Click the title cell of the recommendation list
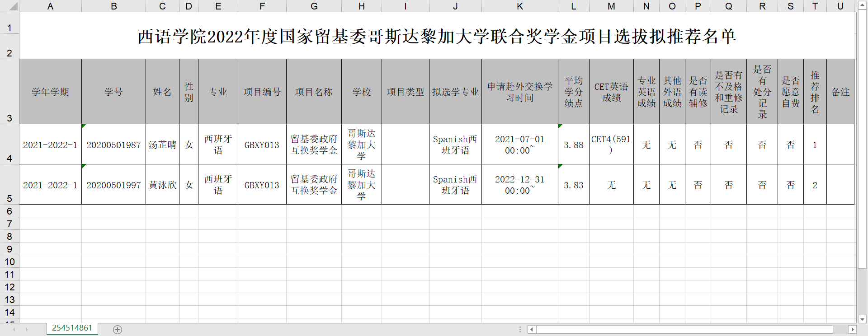Screen dimensions: 868x336 (x=437, y=36)
